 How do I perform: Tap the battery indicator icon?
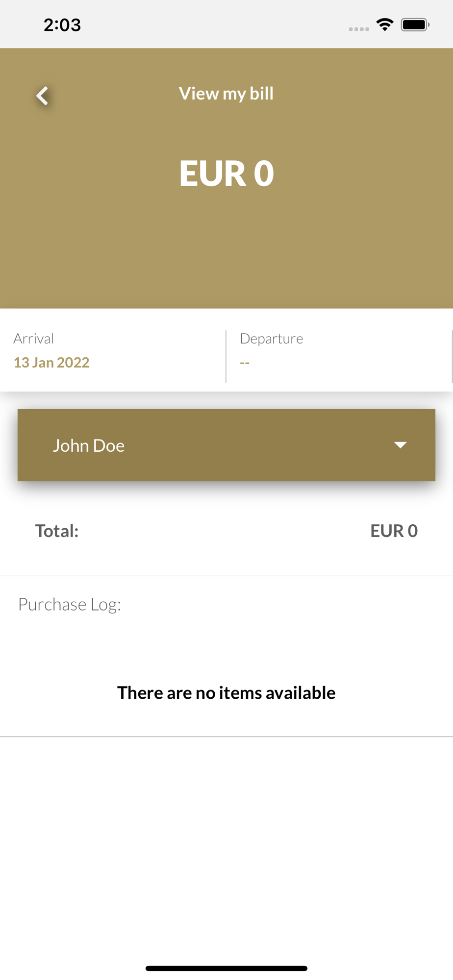click(x=415, y=24)
